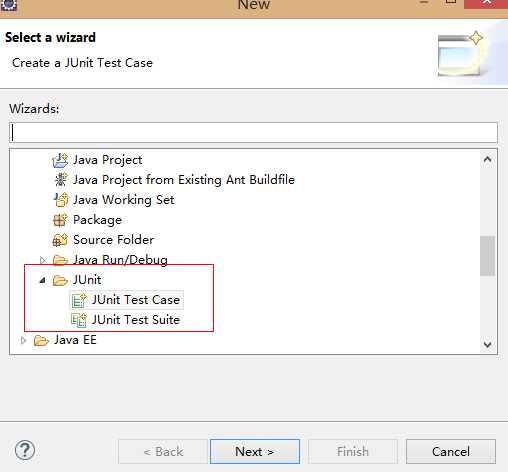The width and height of the screenshot is (508, 472).
Task: Select Java Project from Existing Ant Buildfile
Action: click(x=184, y=180)
